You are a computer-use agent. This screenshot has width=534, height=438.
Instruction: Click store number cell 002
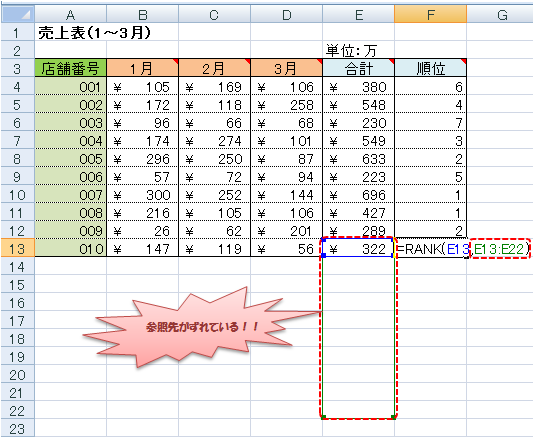70,105
